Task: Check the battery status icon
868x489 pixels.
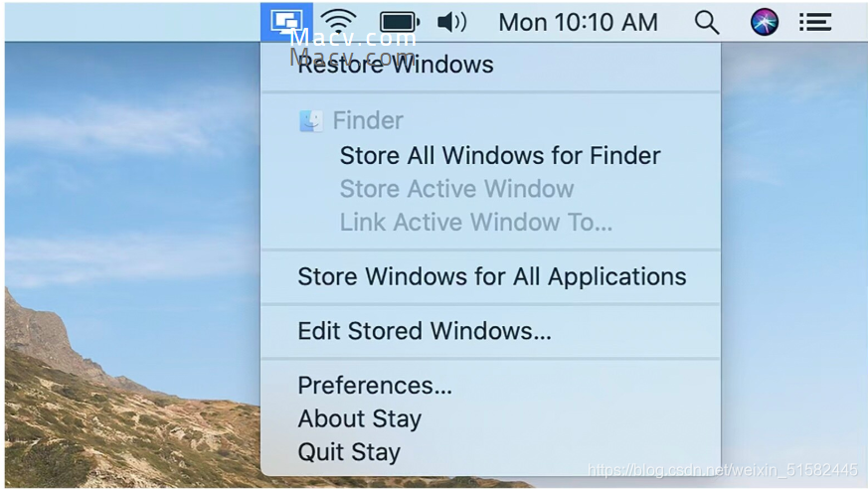Action: 400,22
